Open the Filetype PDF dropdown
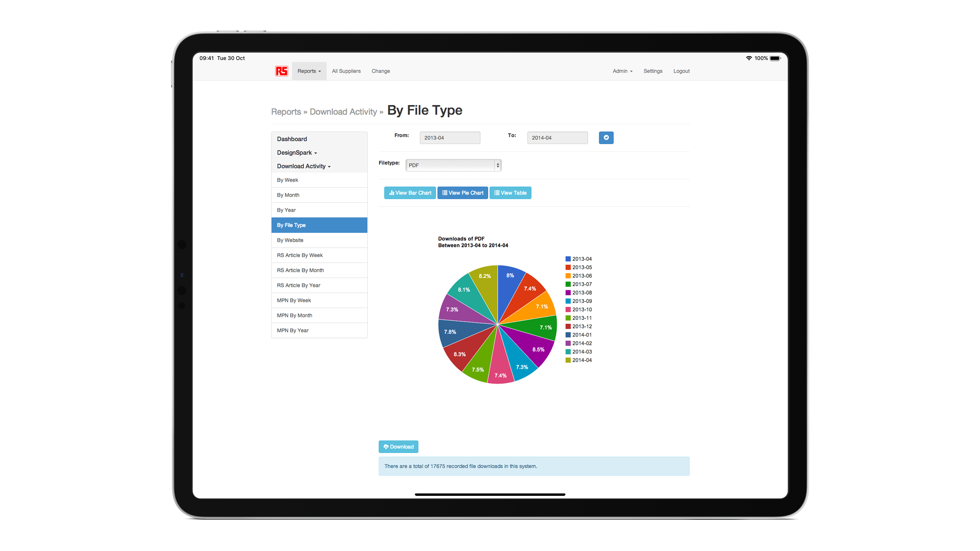Viewport: 980px width, 551px height. point(454,165)
